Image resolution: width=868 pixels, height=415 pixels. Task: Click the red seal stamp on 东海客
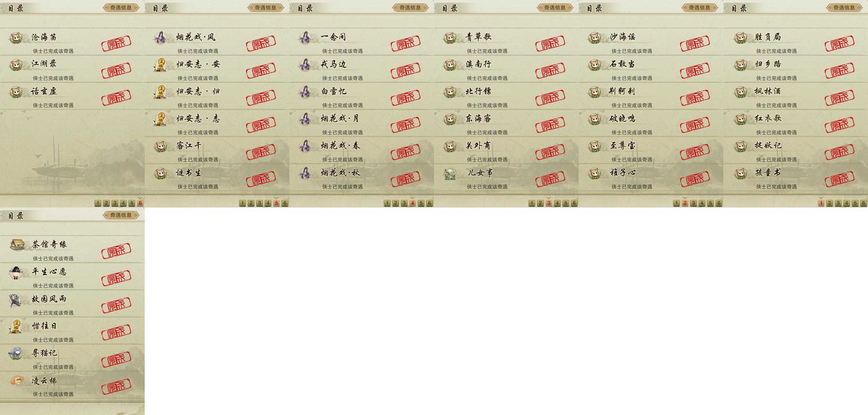point(550,125)
